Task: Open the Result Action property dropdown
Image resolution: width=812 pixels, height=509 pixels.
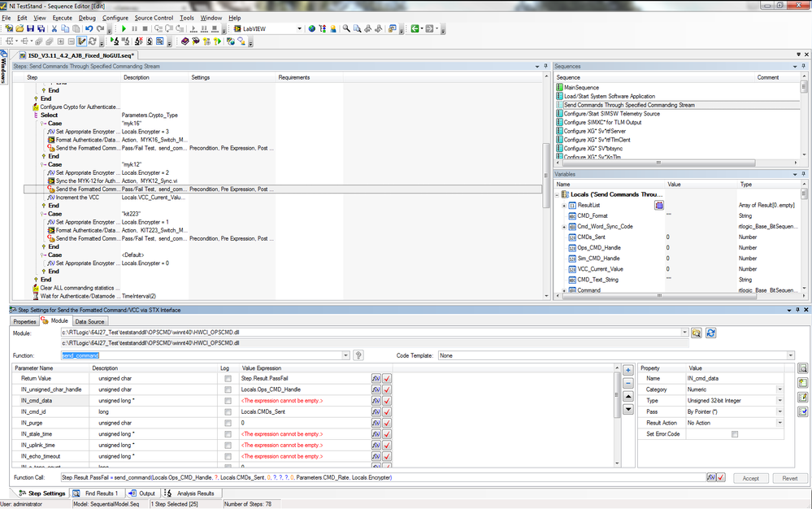Action: pos(779,423)
